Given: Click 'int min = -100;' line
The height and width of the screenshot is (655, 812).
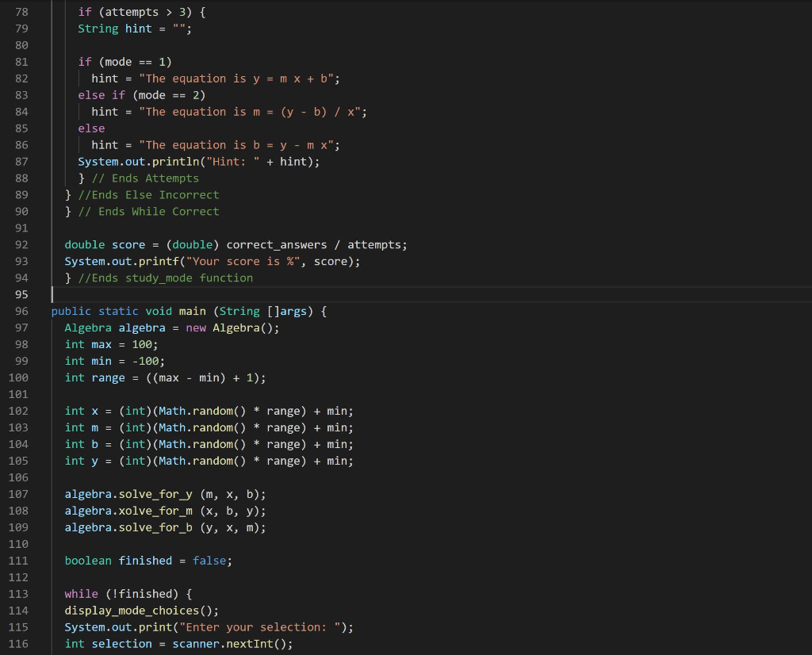Looking at the screenshot, I should point(115,361).
